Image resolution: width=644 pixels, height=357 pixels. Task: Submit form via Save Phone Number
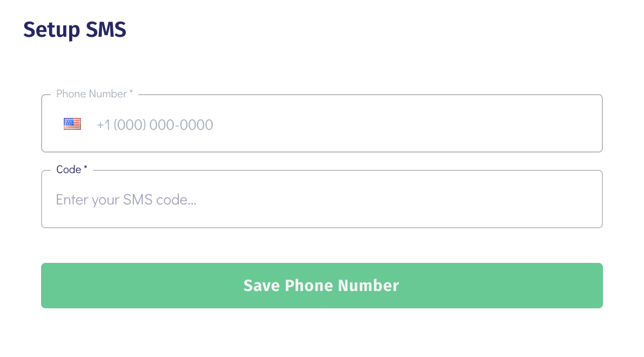click(321, 286)
